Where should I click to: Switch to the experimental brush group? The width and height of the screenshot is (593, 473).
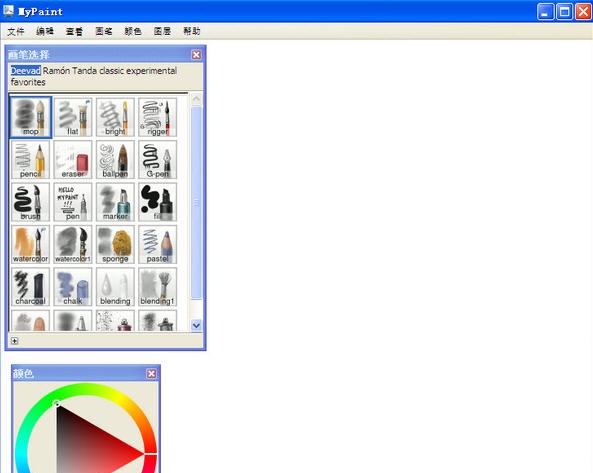coord(152,71)
